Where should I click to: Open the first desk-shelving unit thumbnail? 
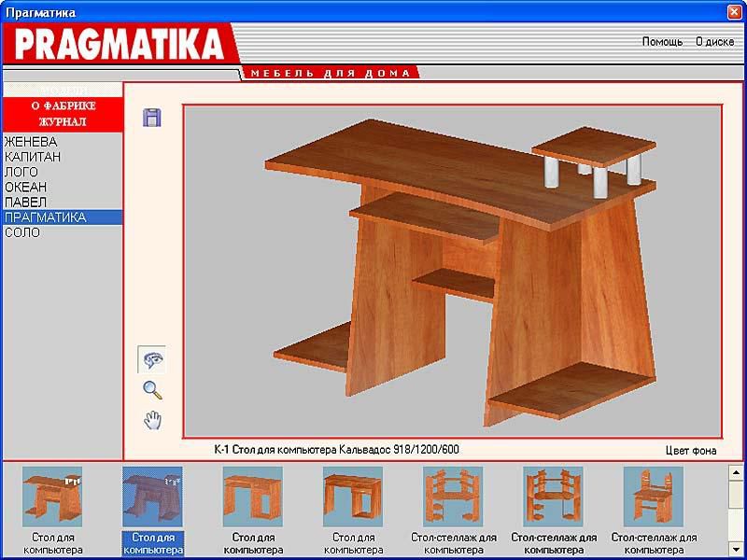453,497
